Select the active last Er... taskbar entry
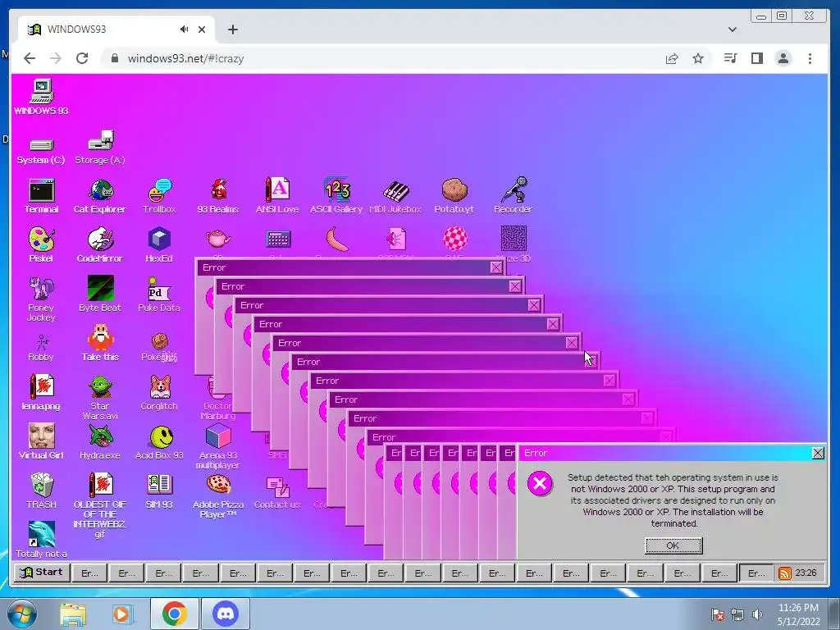Screen dimensions: 840x630 [756, 573]
